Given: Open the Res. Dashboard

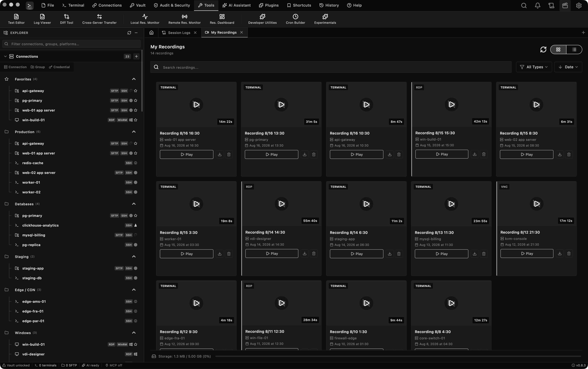Looking at the screenshot, I should click(222, 19).
